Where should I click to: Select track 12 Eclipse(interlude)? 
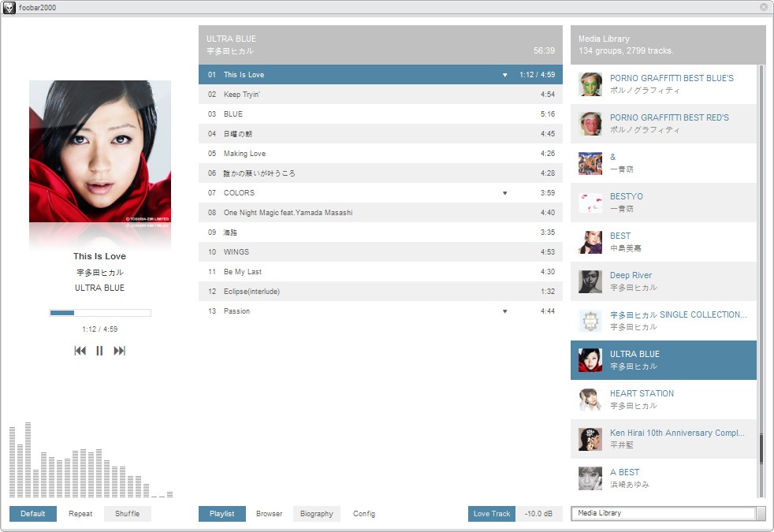(x=381, y=291)
